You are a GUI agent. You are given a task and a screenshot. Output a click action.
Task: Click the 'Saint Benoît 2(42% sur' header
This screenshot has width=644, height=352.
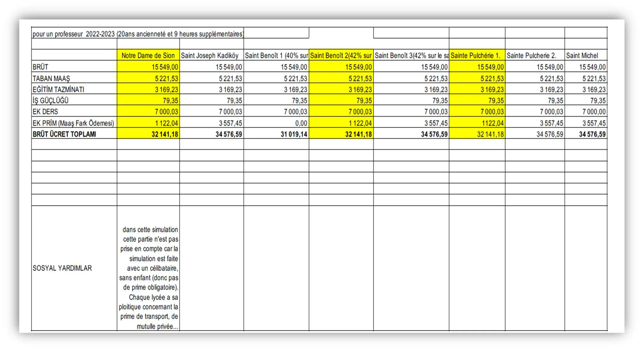pos(341,55)
